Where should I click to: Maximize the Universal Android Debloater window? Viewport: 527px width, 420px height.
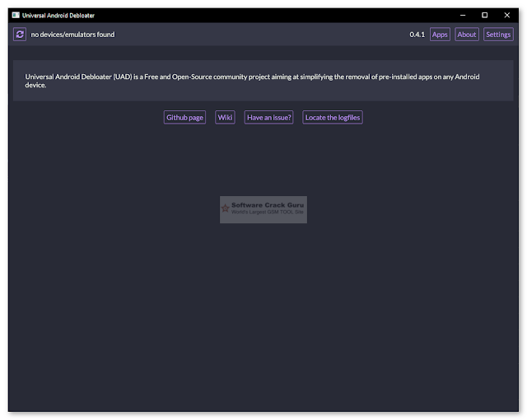pyautogui.click(x=485, y=15)
